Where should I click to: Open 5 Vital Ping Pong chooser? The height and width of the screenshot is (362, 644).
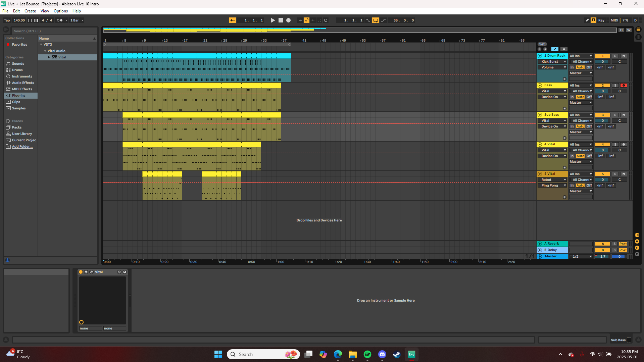point(552,186)
